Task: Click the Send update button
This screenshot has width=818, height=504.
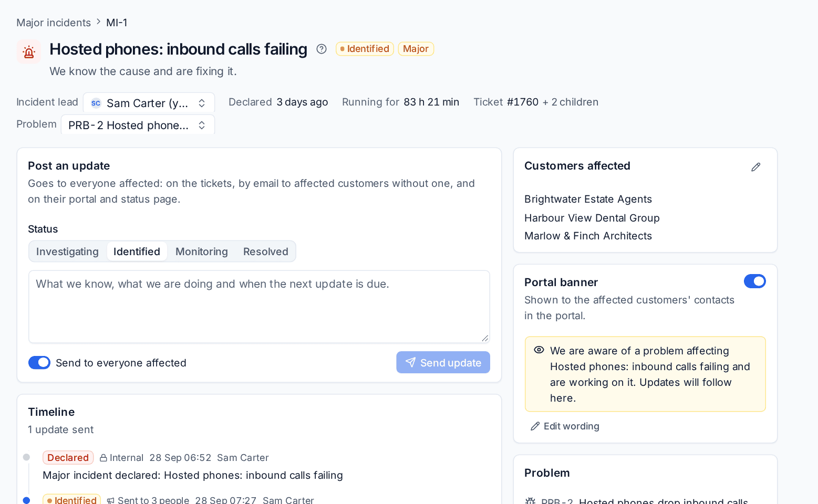Action: pos(443,362)
